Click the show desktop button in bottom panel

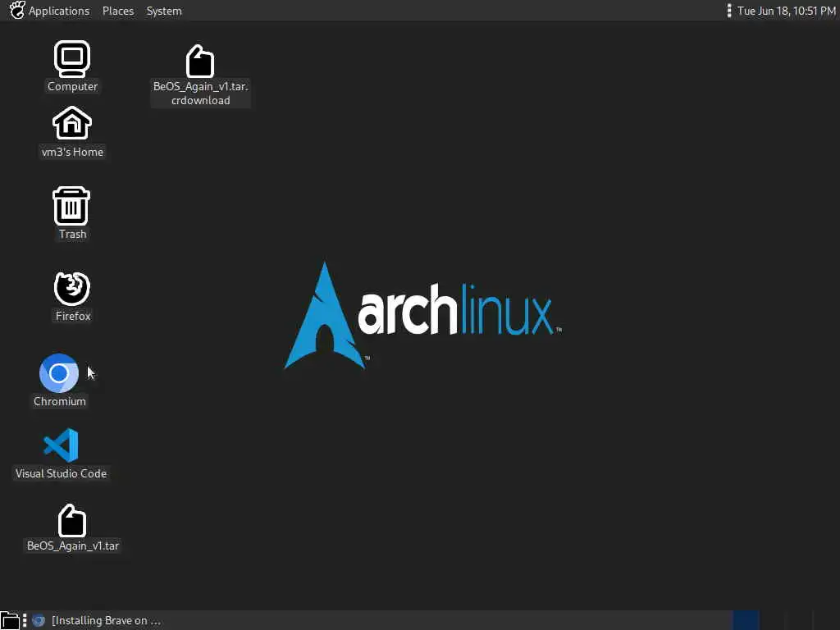(10, 620)
